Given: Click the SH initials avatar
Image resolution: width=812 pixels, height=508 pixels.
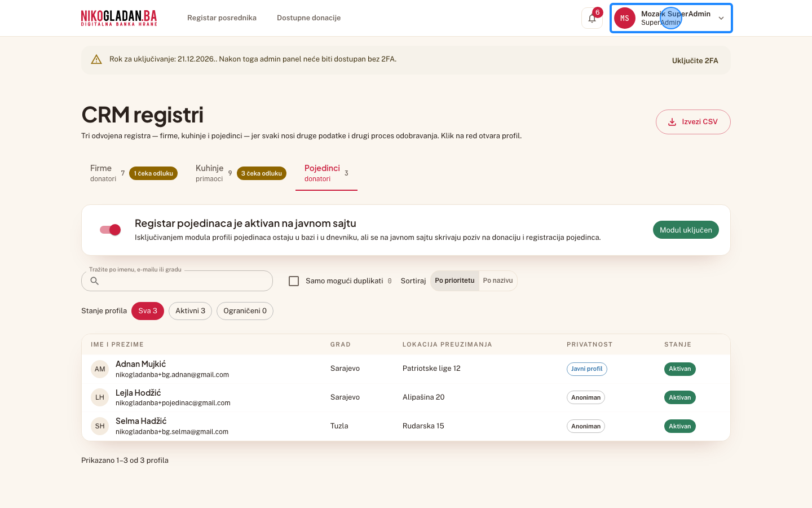Looking at the screenshot, I should coord(100,426).
